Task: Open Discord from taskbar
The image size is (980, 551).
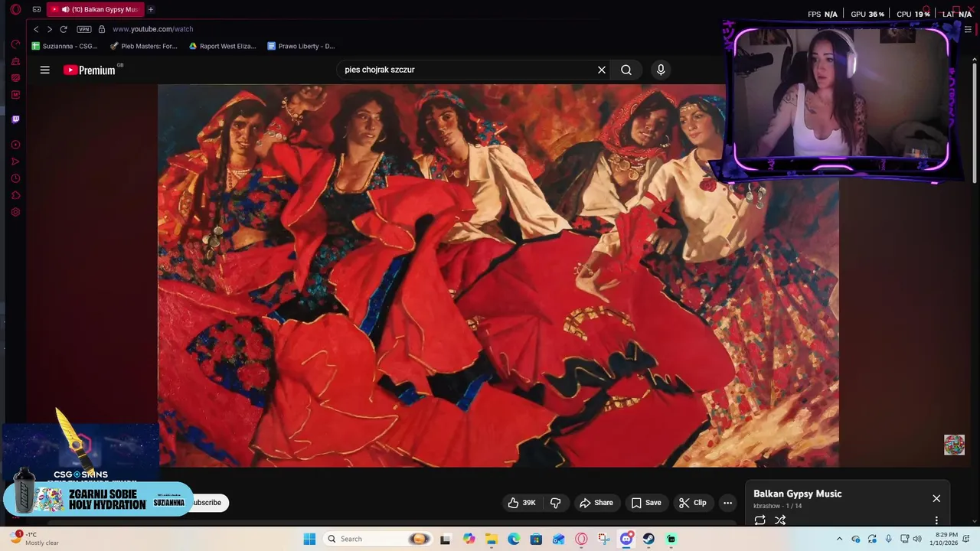Action: [626, 539]
